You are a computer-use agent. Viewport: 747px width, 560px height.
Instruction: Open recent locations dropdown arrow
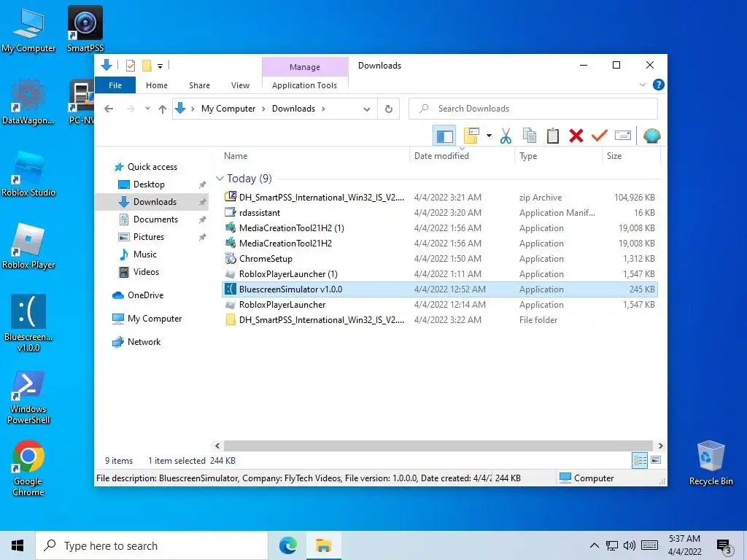147,109
